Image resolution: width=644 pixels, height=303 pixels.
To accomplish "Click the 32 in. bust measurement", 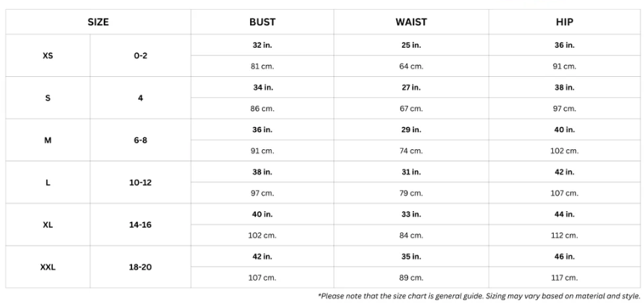I will (x=262, y=45).
